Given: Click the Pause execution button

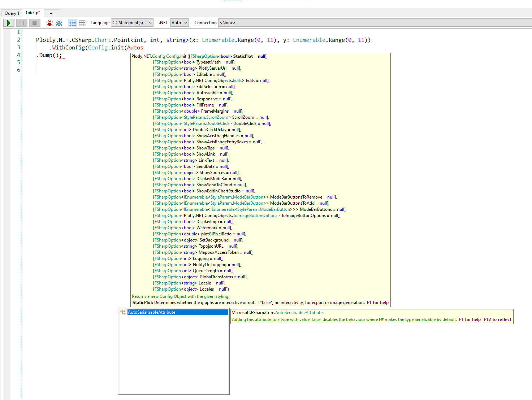Looking at the screenshot, I should click(22, 23).
